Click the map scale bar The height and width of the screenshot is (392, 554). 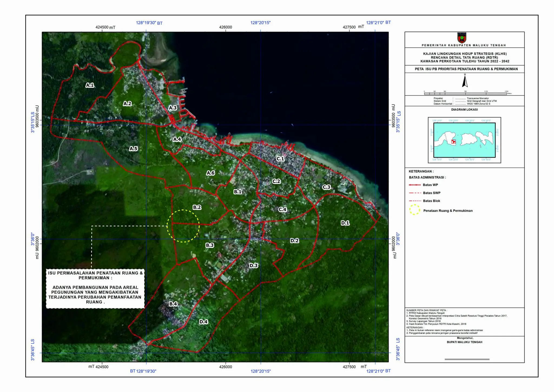[465, 94]
